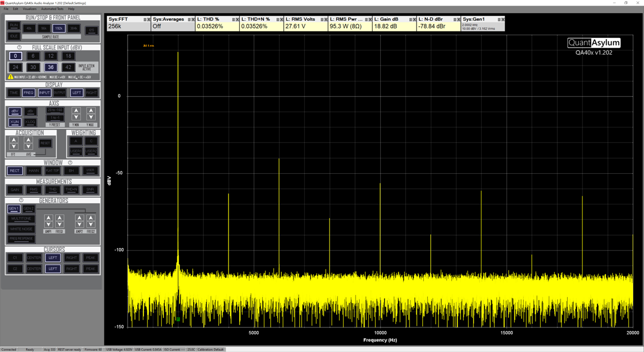Open the Visualizers menu

point(29,9)
